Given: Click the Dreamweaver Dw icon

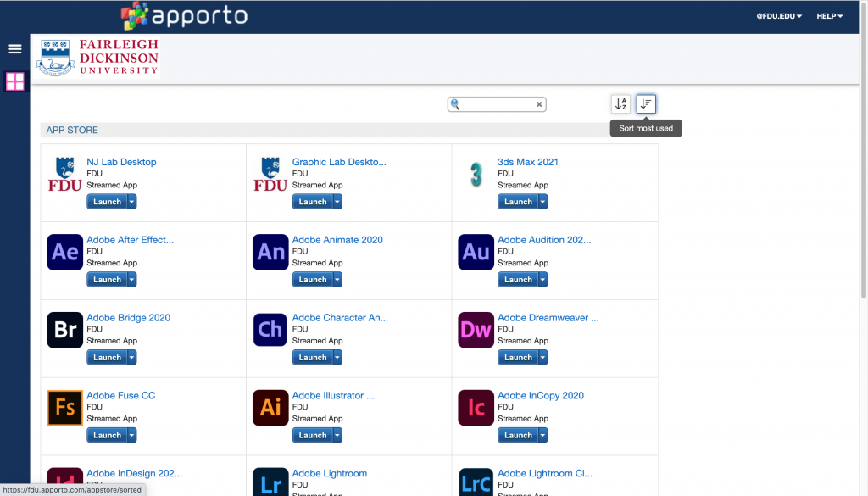Looking at the screenshot, I should click(x=476, y=330).
